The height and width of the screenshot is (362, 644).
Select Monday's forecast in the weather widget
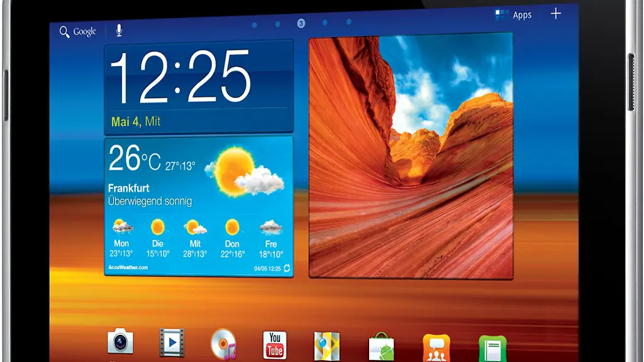[x=121, y=238]
